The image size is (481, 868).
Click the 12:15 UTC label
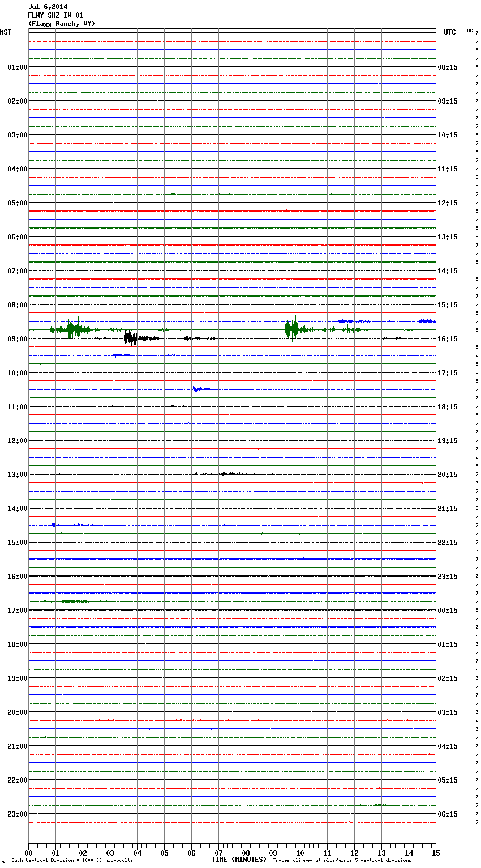click(448, 203)
